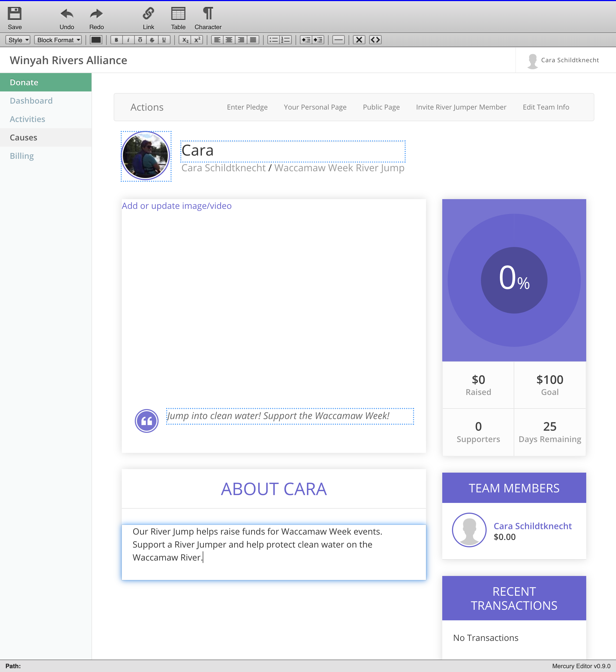Click the circular profile photo

click(x=146, y=156)
